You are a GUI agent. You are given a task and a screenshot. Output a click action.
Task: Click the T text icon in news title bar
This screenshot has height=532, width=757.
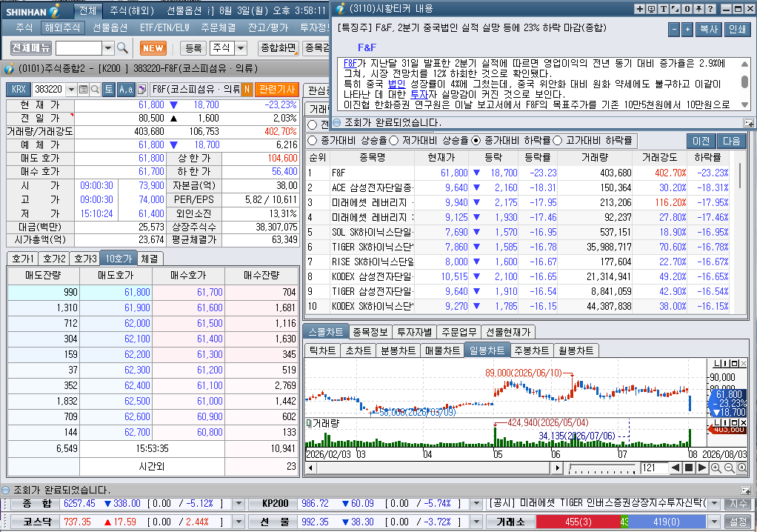664,9
